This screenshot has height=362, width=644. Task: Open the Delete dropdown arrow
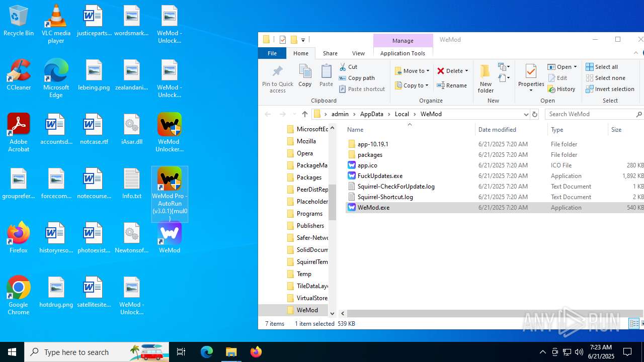pyautogui.click(x=466, y=71)
